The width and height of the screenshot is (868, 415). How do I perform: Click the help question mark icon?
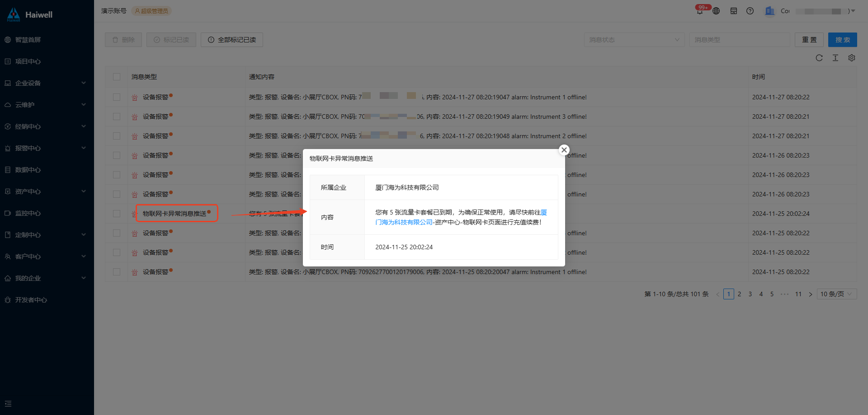coord(750,11)
